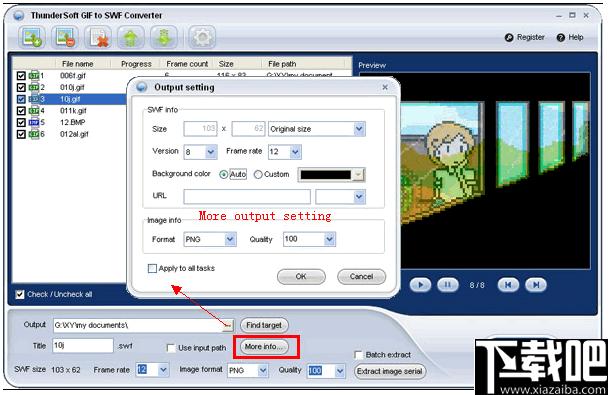Select Custom background color radio button
Screen dimensions: 610x395
(258, 175)
